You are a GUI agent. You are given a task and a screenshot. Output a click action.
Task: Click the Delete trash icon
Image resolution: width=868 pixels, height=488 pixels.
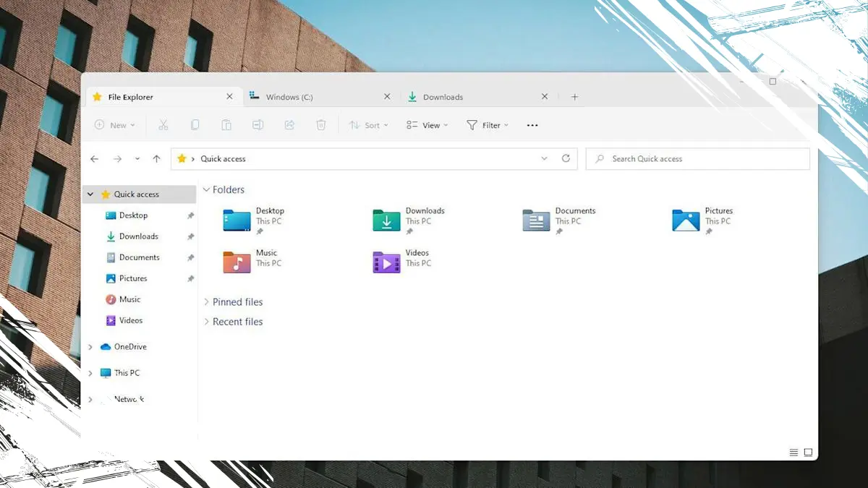320,124
